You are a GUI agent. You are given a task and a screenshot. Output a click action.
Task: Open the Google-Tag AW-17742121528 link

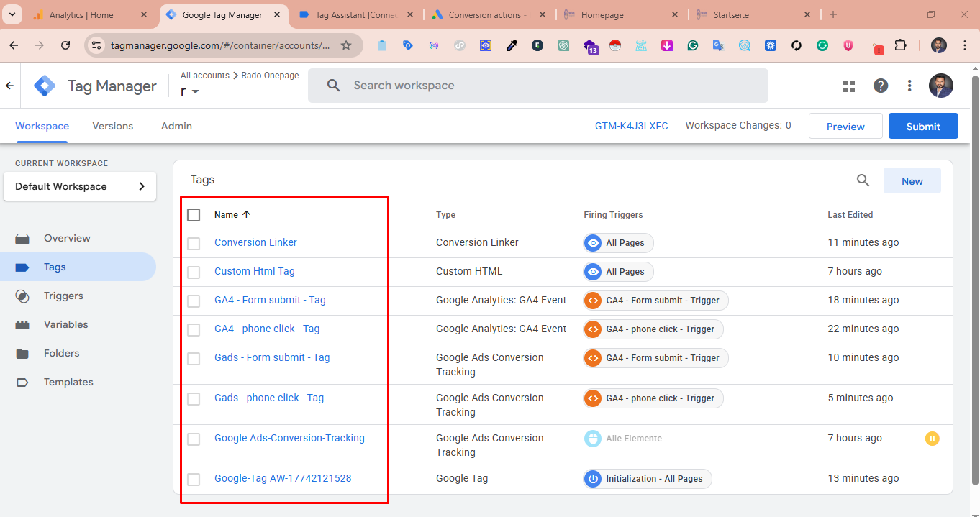point(283,478)
